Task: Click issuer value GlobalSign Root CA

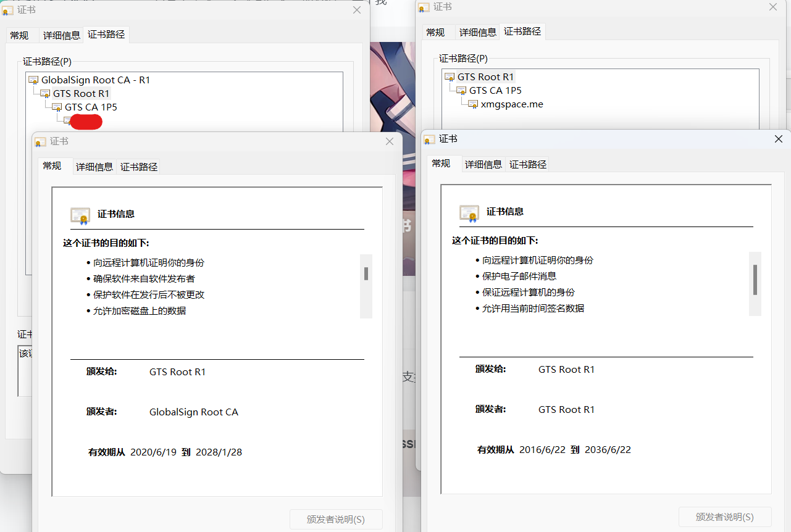Action: (194, 412)
